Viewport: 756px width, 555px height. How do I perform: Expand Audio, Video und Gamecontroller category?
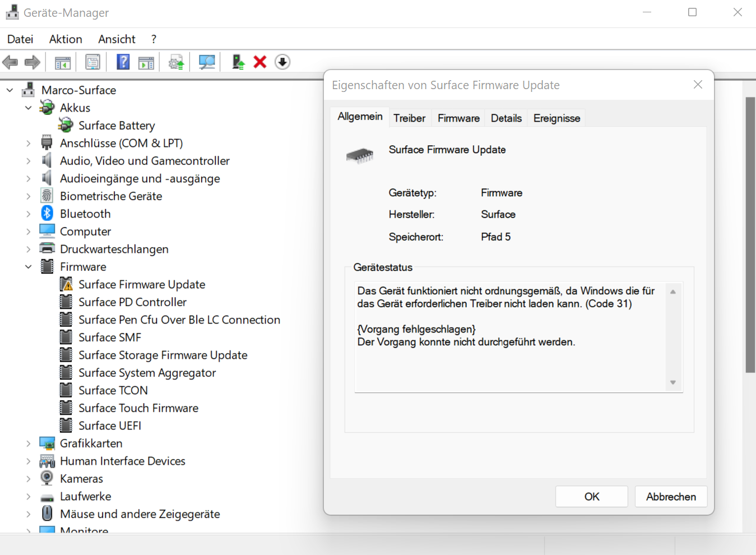click(x=29, y=161)
